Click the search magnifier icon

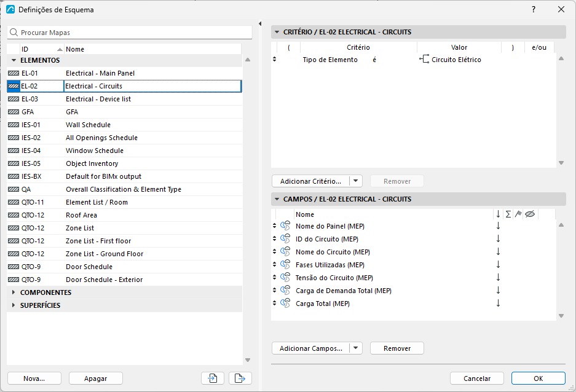tap(14, 33)
